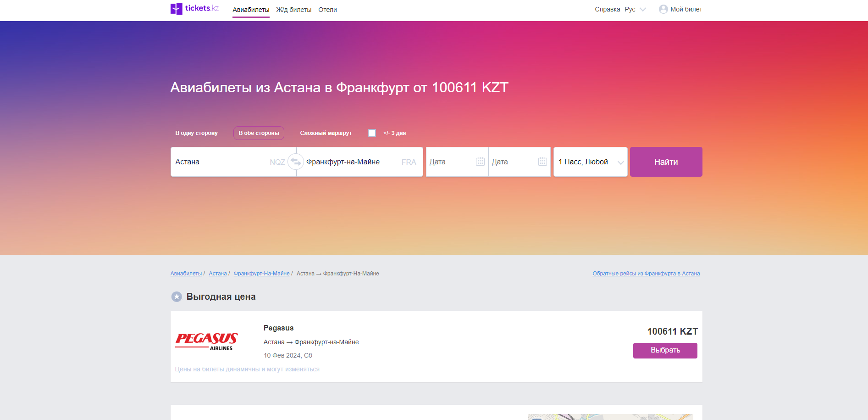The image size is (868, 420).
Task: Click the Цены на билеты динамичны note
Action: (247, 369)
